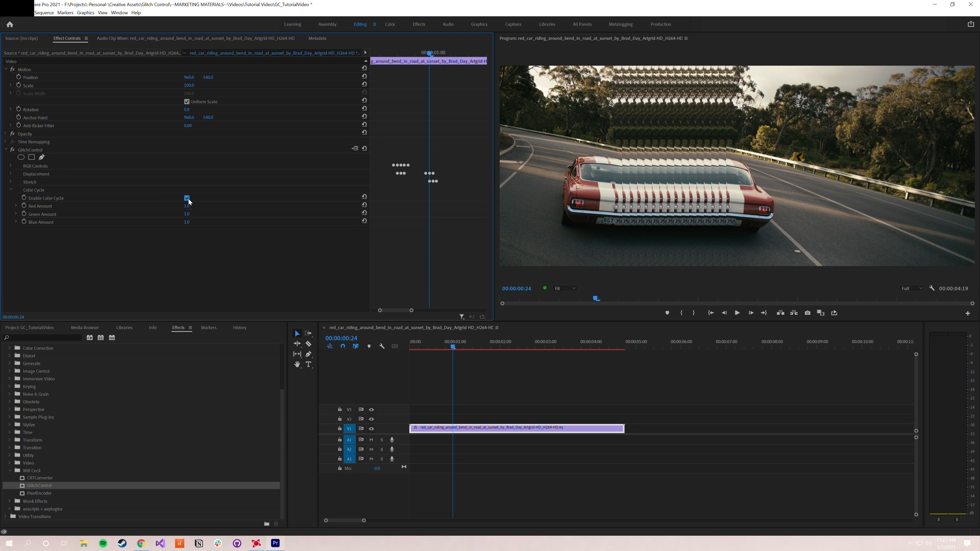Screen dimensions: 980x551
Task: Choose the free draw bezier mask pen
Action: tap(41, 158)
